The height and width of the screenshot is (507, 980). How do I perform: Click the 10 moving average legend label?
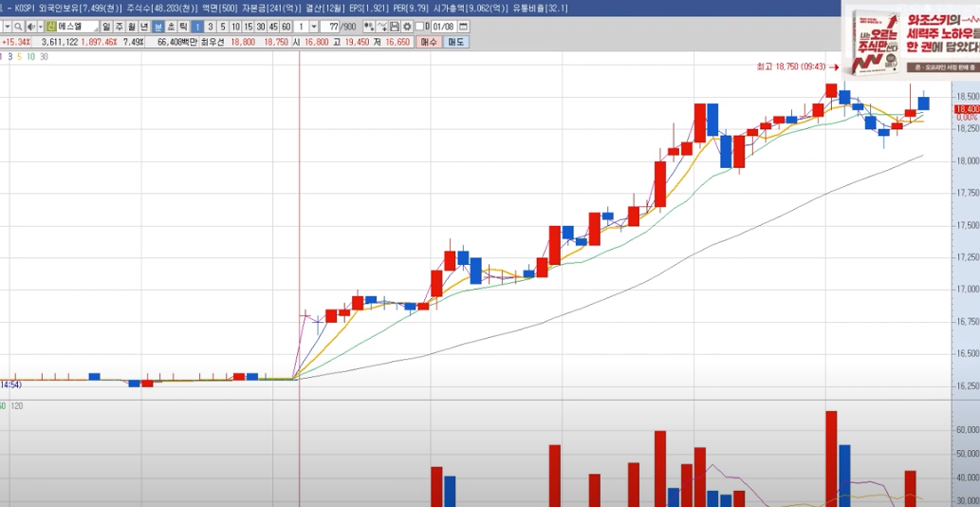pyautogui.click(x=30, y=56)
